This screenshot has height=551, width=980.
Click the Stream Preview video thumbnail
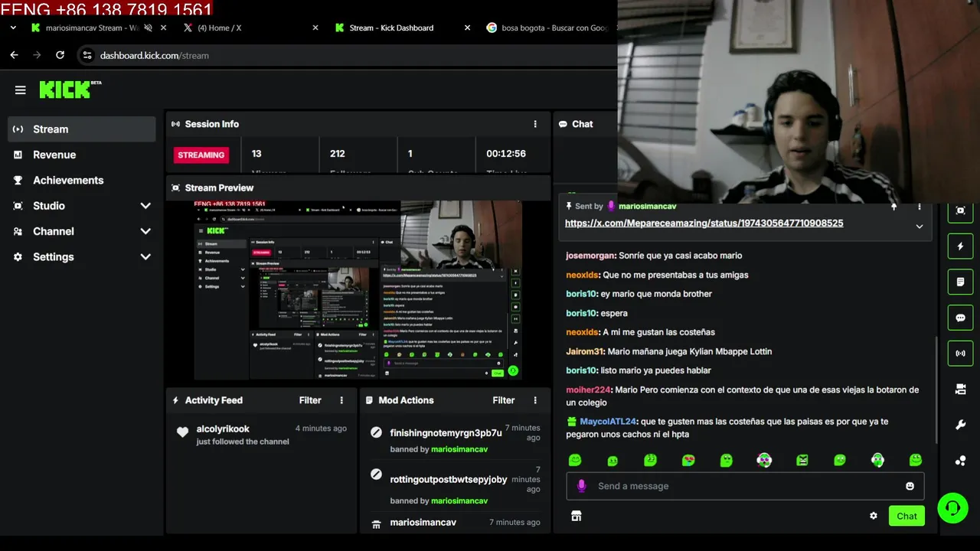[x=358, y=289]
